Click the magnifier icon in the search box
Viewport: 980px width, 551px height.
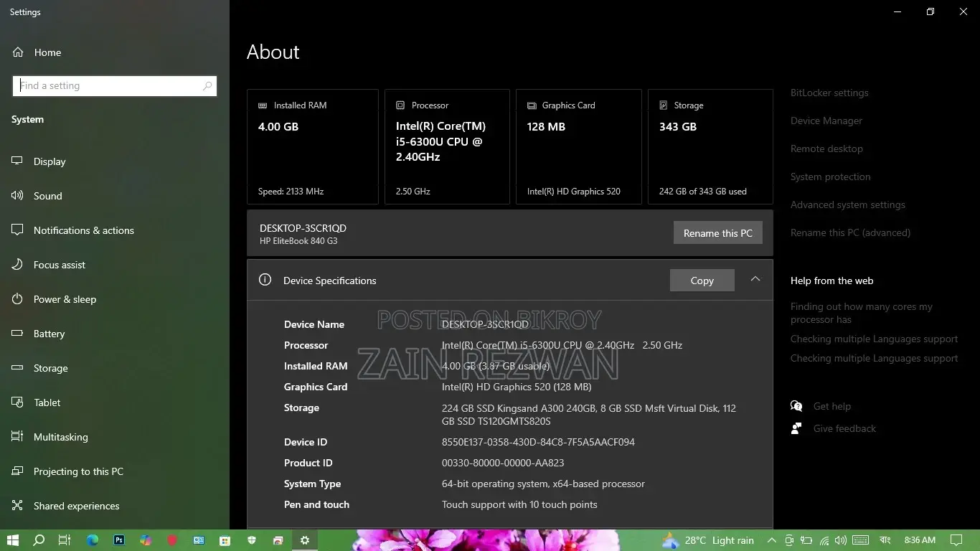tap(207, 86)
